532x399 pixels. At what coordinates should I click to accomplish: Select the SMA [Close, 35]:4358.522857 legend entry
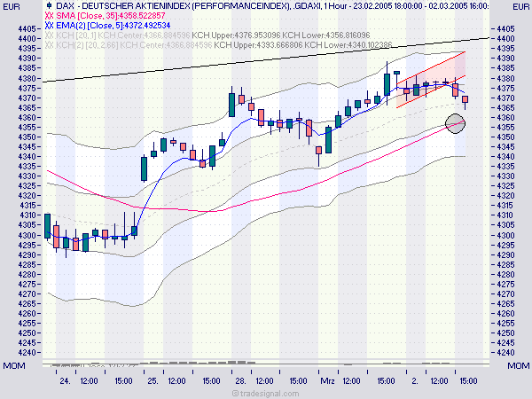coord(111,16)
